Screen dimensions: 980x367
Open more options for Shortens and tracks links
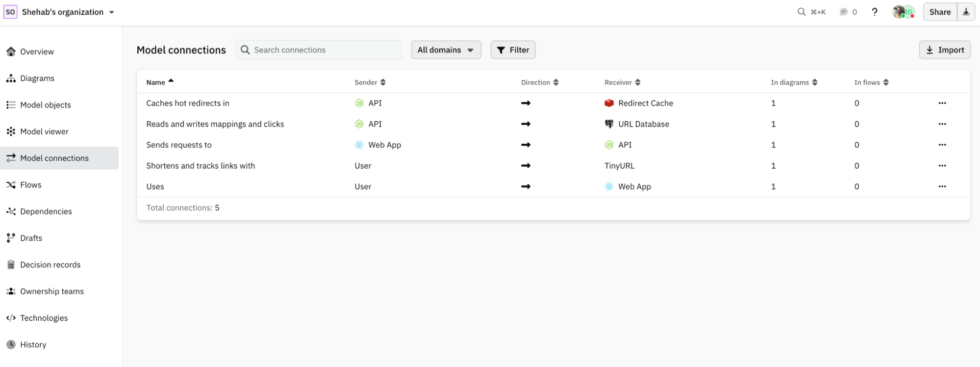point(942,166)
